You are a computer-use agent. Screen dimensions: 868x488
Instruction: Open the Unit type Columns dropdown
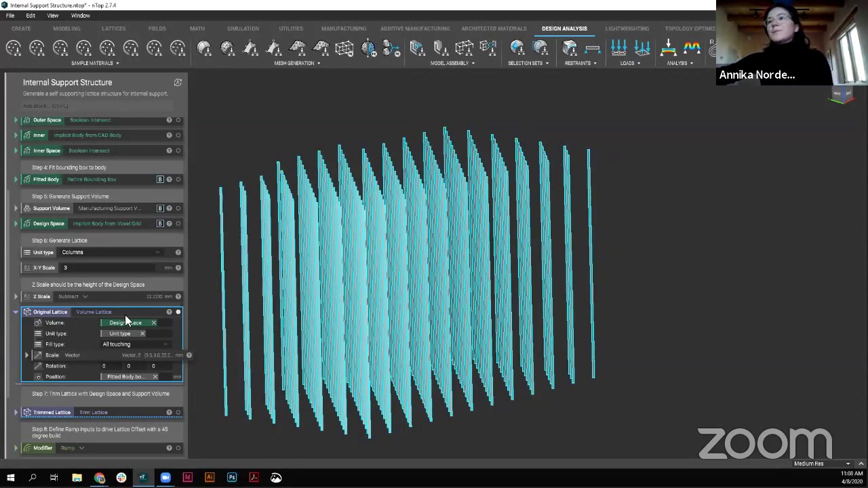(112, 252)
